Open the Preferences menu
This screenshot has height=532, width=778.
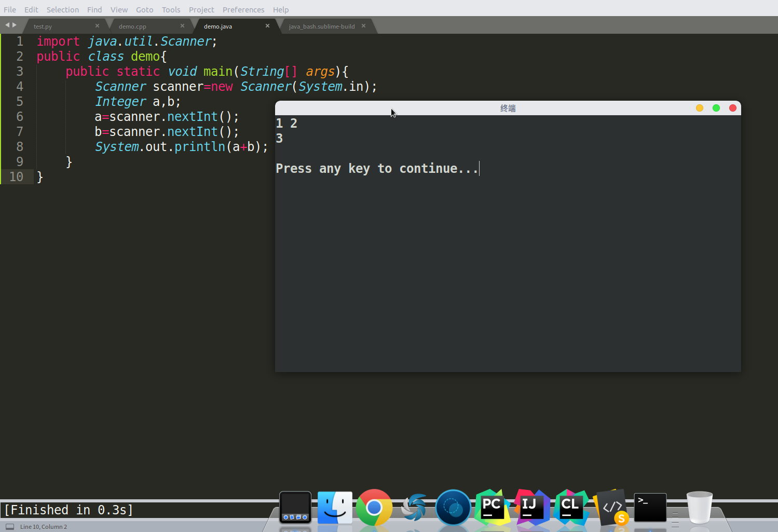coord(243,9)
